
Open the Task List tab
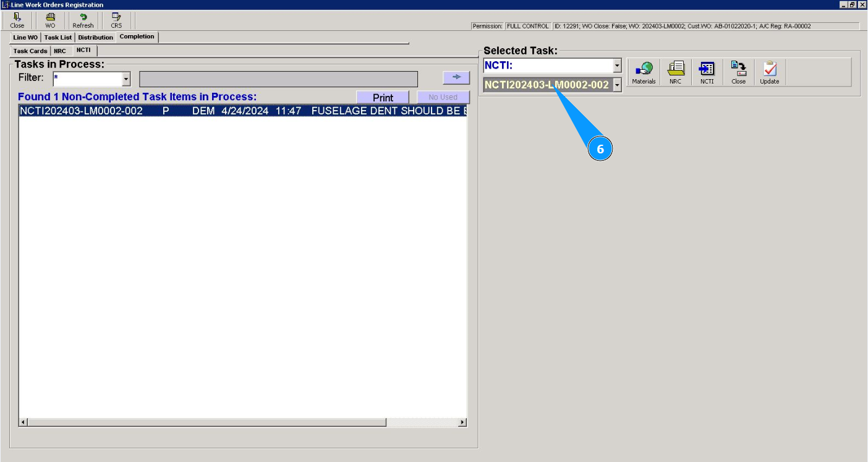point(58,38)
